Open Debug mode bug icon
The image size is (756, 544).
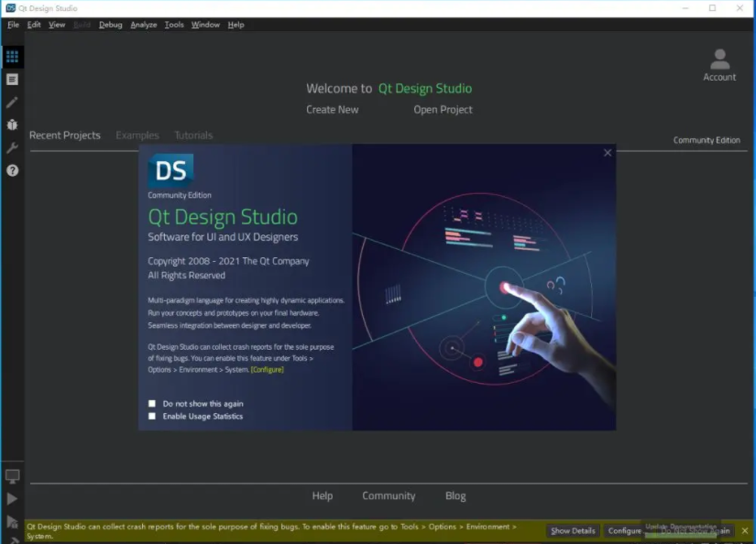pos(12,125)
